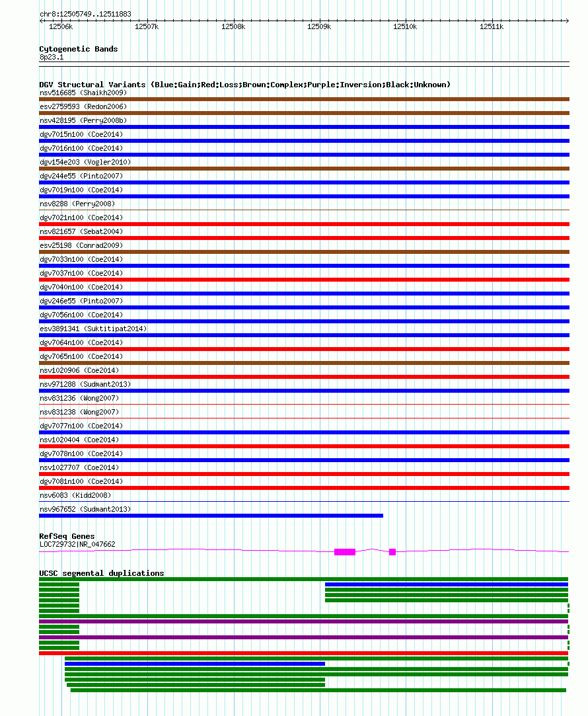
Task: Click the ruler's right arrow end
Action: [568, 20]
